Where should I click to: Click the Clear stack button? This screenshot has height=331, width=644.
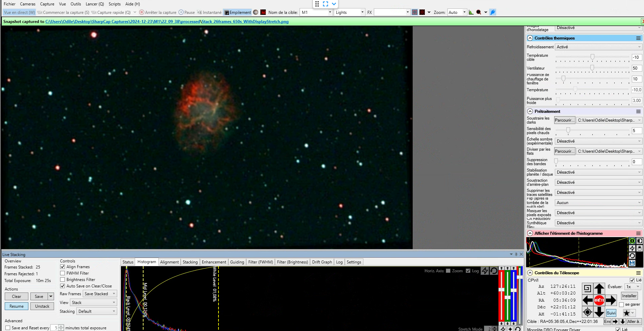17,297
